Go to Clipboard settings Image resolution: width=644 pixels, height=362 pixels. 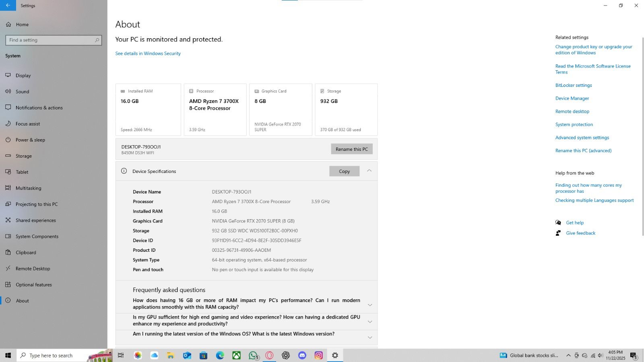coord(26,253)
